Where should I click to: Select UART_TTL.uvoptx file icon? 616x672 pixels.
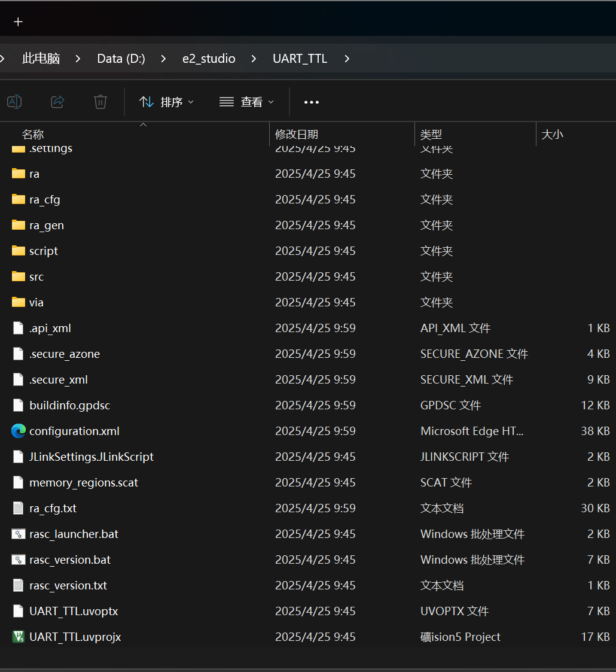pyautogui.click(x=19, y=611)
